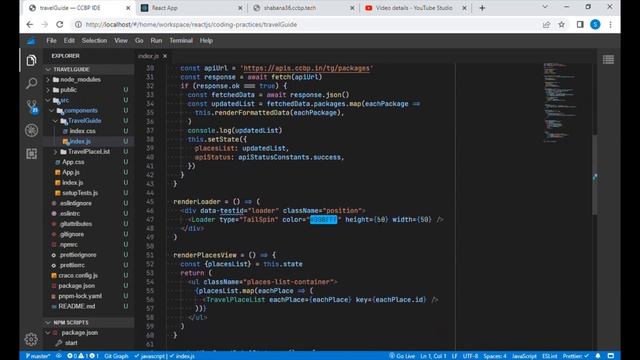Open the Edit menu
640x360 pixels.
pos(69,41)
